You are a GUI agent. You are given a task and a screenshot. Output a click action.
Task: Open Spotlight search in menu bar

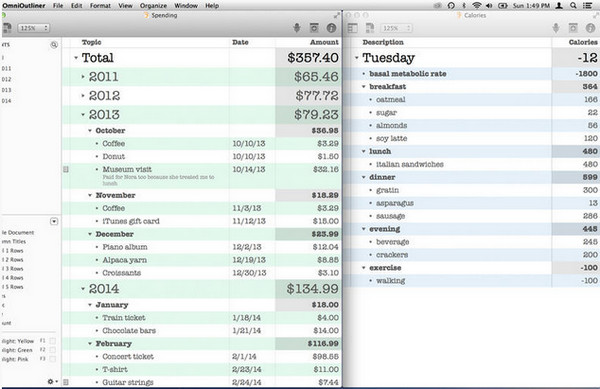point(573,5)
